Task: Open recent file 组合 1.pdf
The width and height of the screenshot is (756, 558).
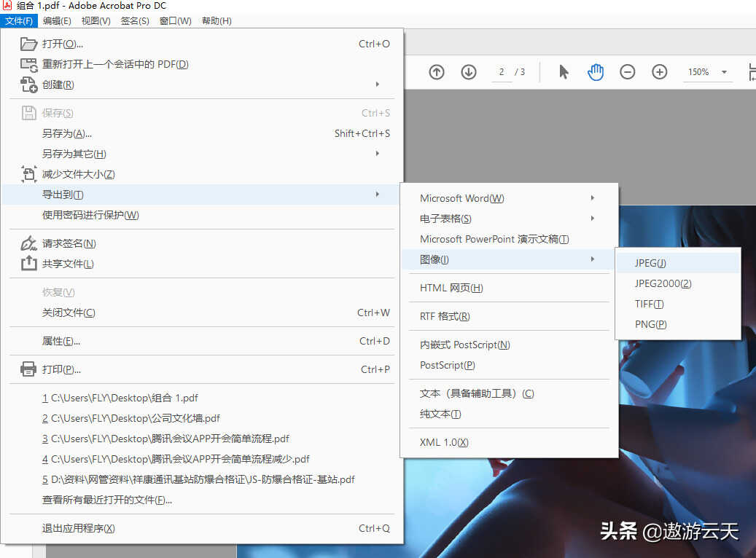Action: (x=201, y=398)
